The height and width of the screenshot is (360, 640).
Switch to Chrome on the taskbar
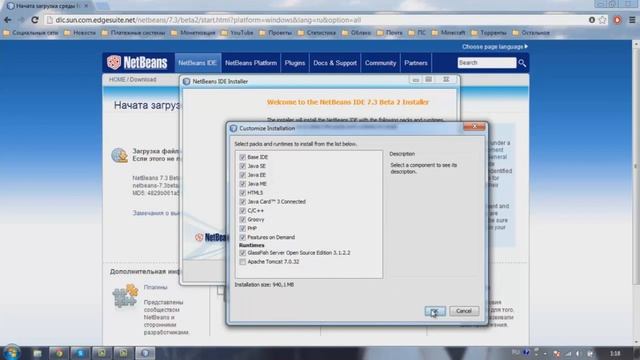point(59,353)
